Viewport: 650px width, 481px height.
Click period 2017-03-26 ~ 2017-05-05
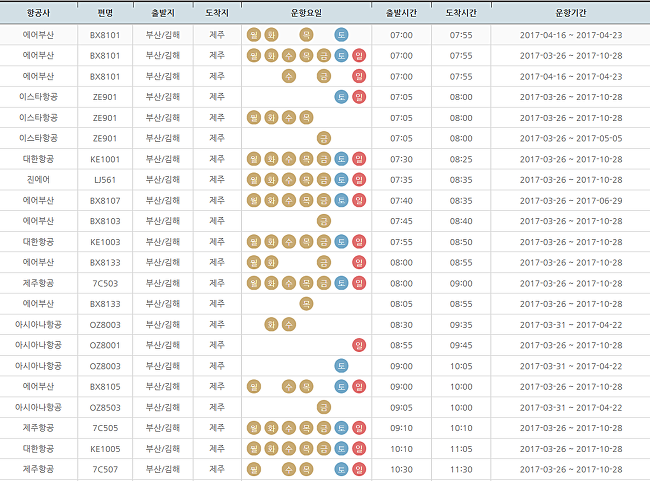571,138
